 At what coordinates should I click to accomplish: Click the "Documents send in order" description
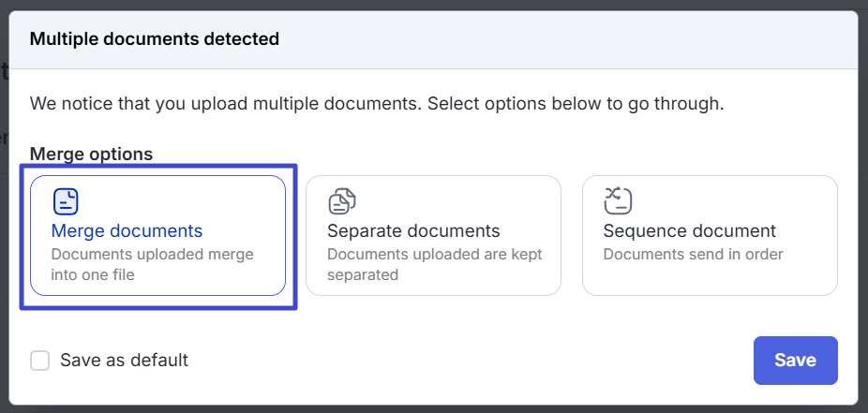click(693, 254)
